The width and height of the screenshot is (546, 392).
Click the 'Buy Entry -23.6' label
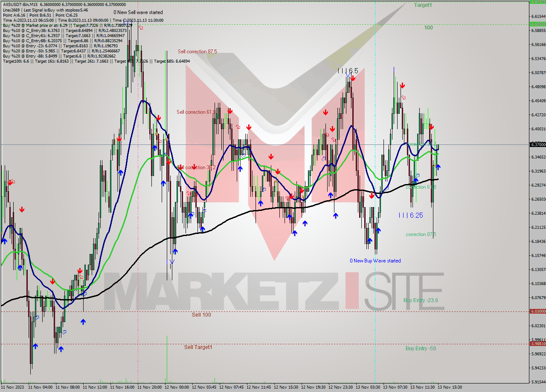[421, 300]
